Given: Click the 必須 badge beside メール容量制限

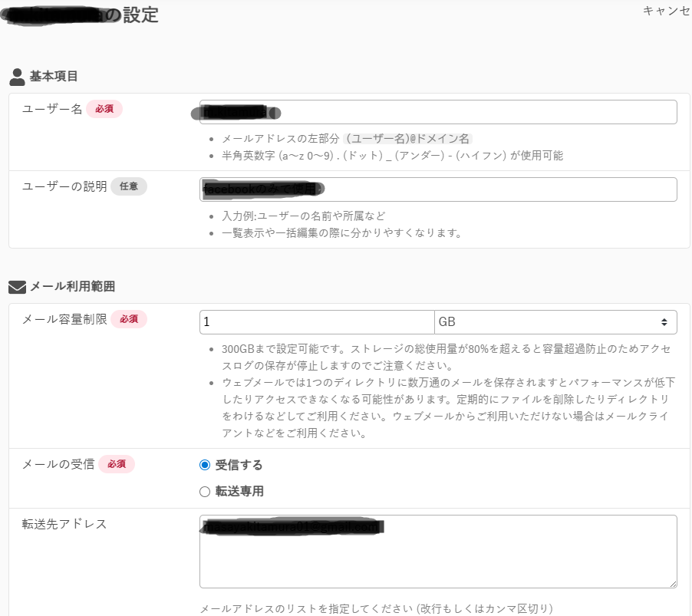Looking at the screenshot, I should tap(128, 319).
